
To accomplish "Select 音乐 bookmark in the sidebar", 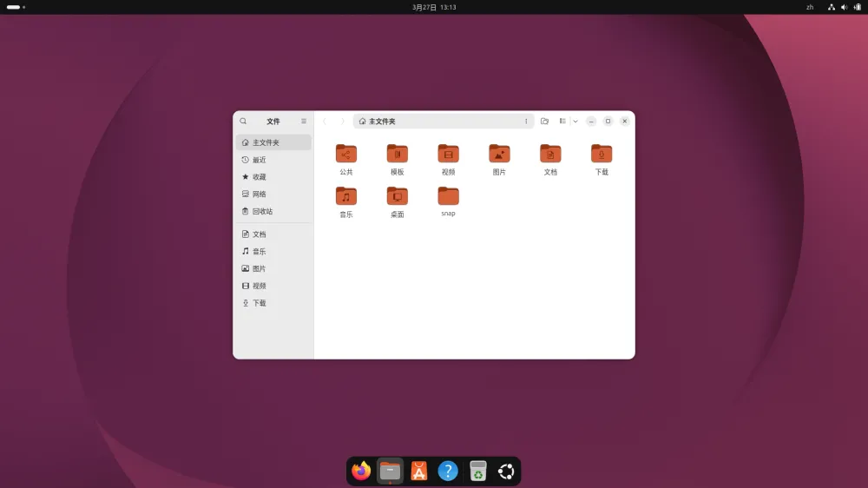I will tap(273, 252).
